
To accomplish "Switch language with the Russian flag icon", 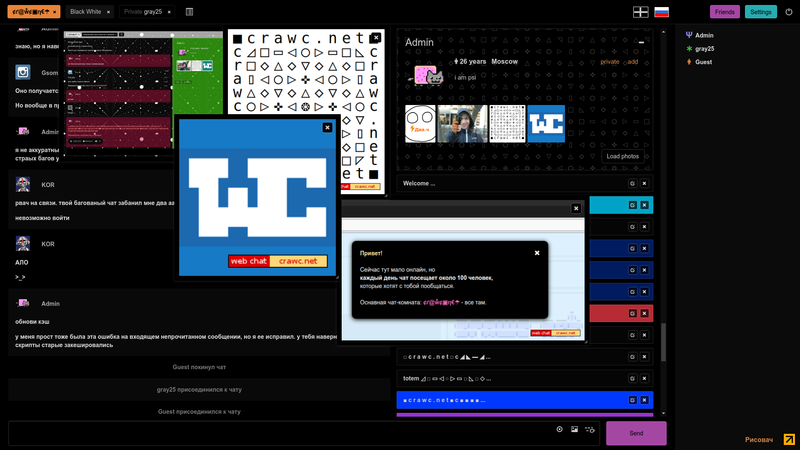I will click(x=661, y=12).
